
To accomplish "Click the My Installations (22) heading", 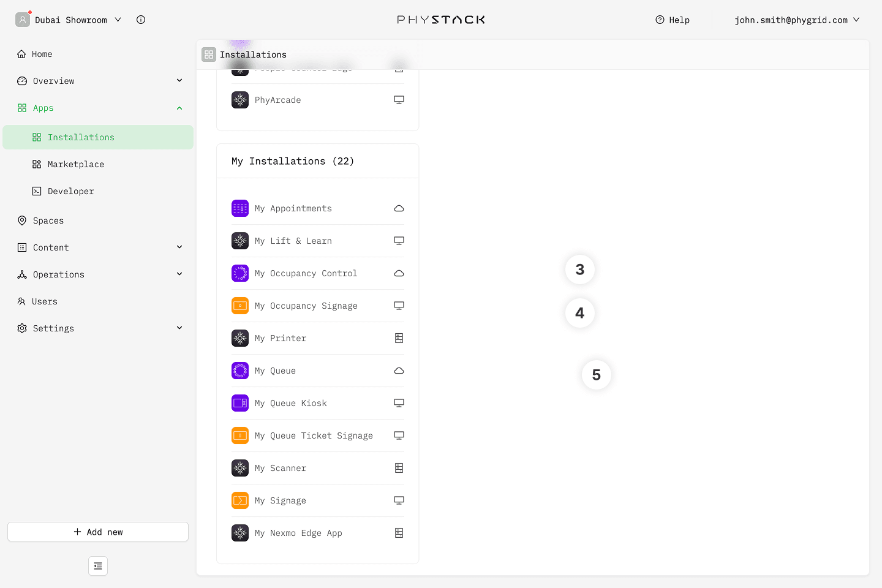I will (293, 161).
